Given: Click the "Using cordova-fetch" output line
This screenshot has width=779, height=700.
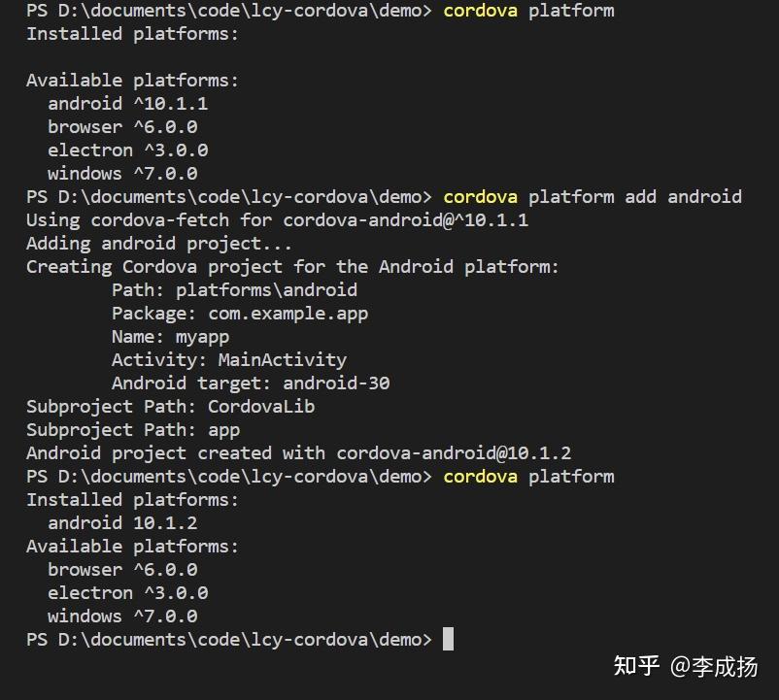Looking at the screenshot, I should coord(277,219).
